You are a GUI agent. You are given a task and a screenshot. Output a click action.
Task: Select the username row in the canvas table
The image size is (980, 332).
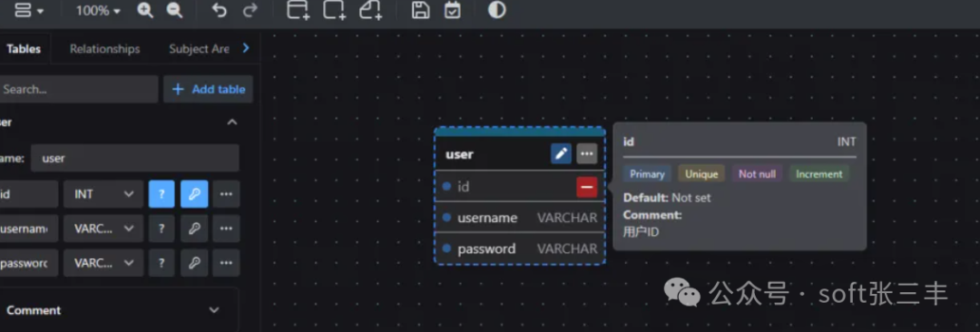[x=520, y=218]
